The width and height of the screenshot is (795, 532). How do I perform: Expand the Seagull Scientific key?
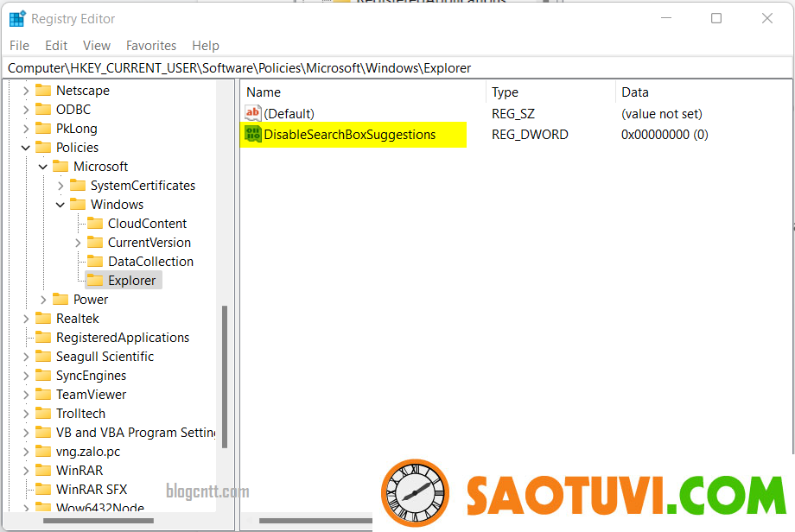pyautogui.click(x=26, y=357)
